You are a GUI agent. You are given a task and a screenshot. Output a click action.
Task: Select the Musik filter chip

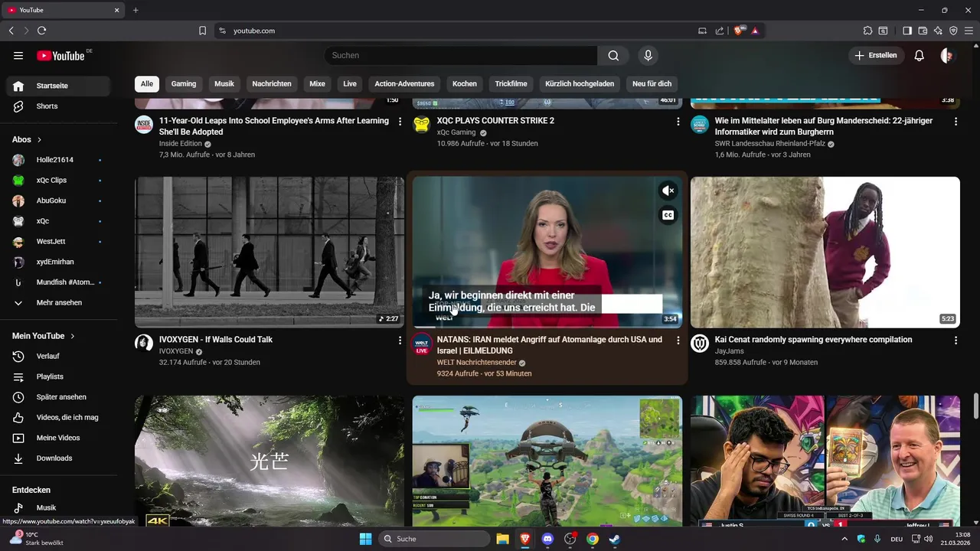point(224,83)
